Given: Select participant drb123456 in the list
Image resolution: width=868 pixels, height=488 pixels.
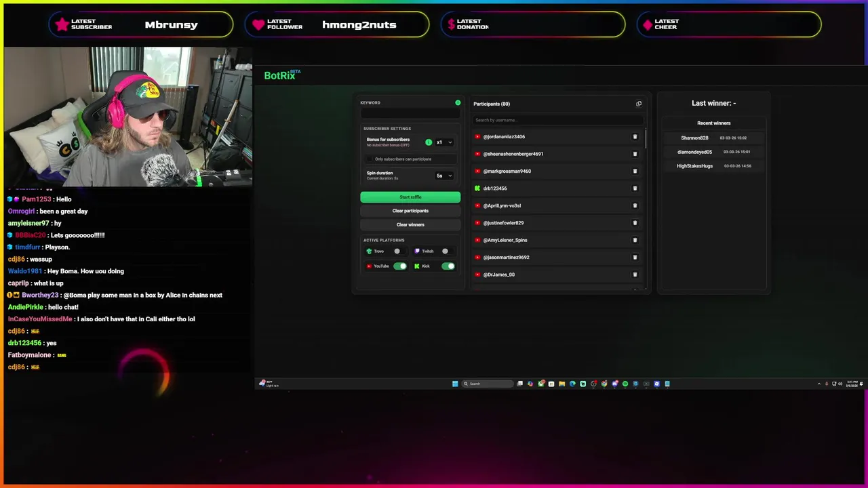Looking at the screenshot, I should (495, 188).
